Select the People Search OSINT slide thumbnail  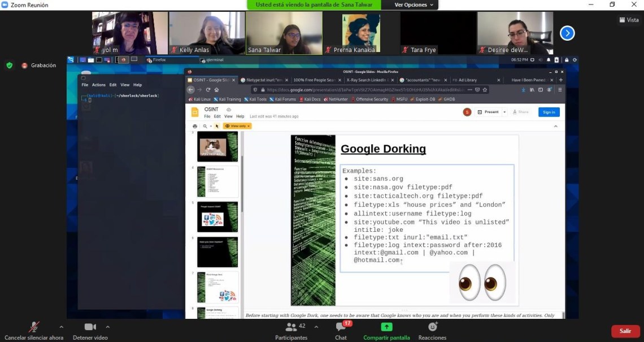[217, 217]
